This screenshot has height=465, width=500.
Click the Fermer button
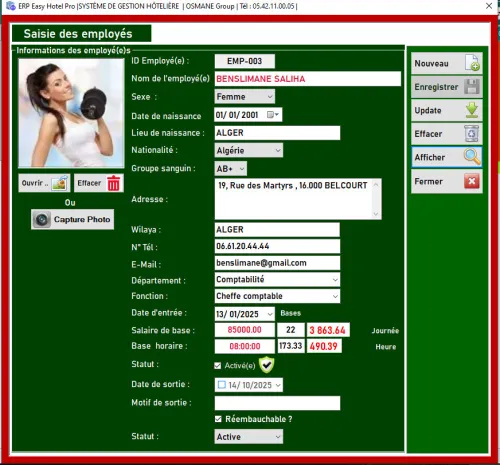447,181
